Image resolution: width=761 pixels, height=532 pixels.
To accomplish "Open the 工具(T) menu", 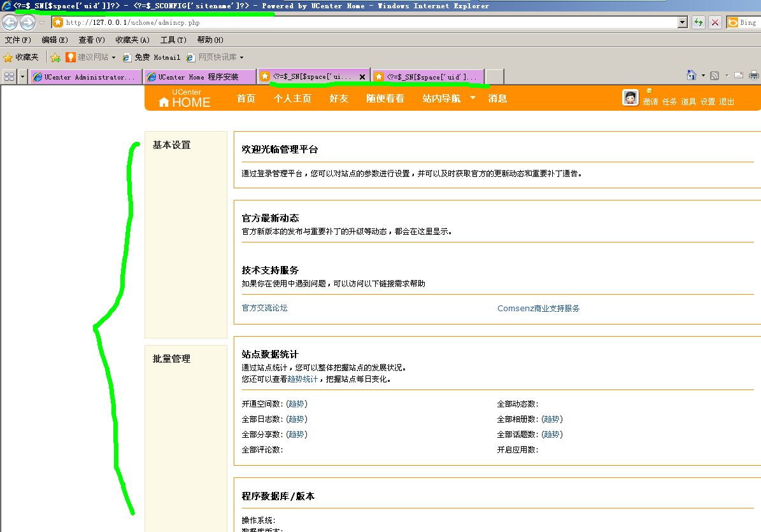I will pyautogui.click(x=173, y=39).
